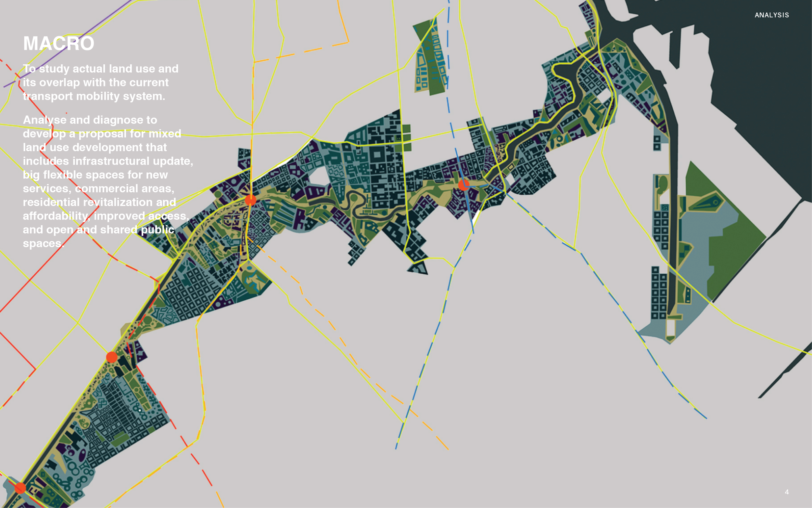Click paragraph starting 'To study actual land use'
Viewport: 812px width, 508px height.
100,82
